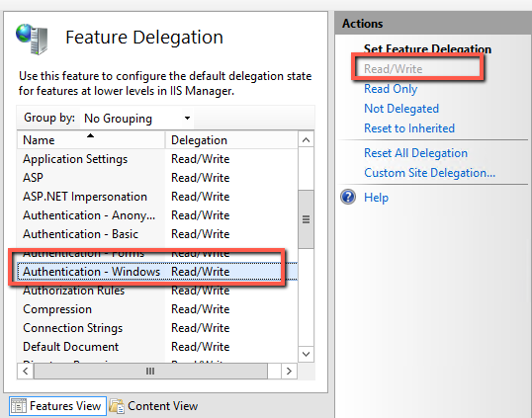532x418 pixels.
Task: Click the horizontal scrollbar left arrow
Action: pyautogui.click(x=26, y=372)
